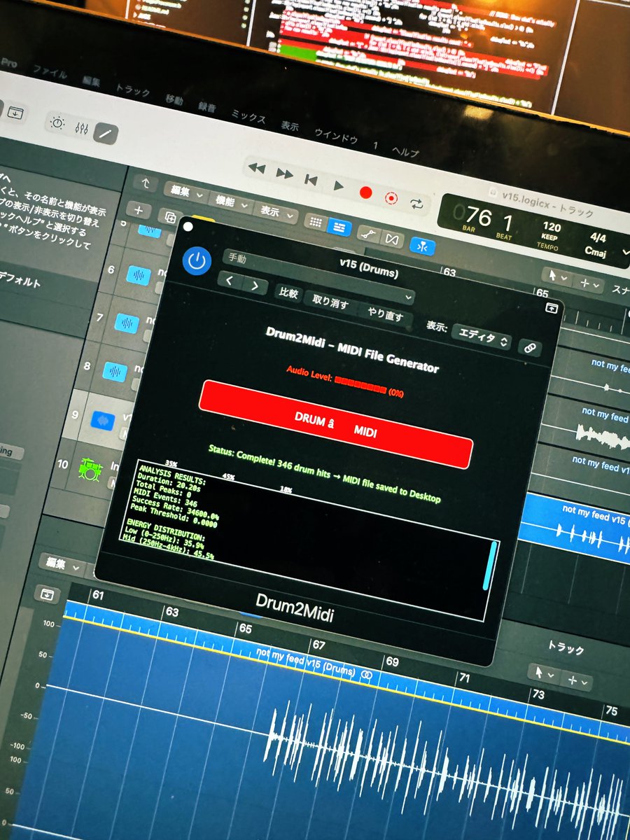Click the capture recording button

point(391,198)
